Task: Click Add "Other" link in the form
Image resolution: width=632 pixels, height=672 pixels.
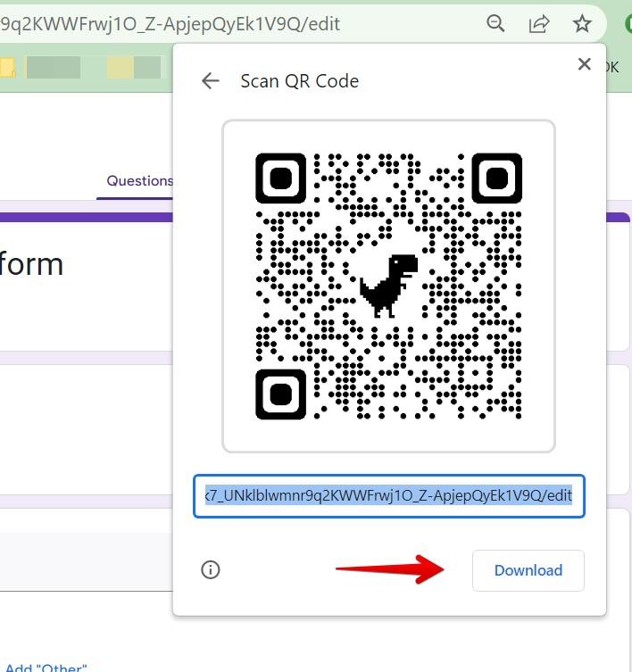Action: click(46, 667)
